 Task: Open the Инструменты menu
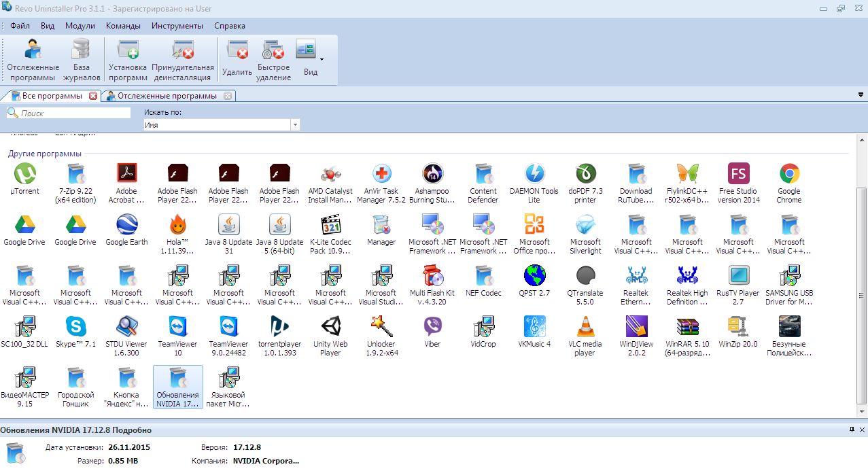click(x=177, y=26)
